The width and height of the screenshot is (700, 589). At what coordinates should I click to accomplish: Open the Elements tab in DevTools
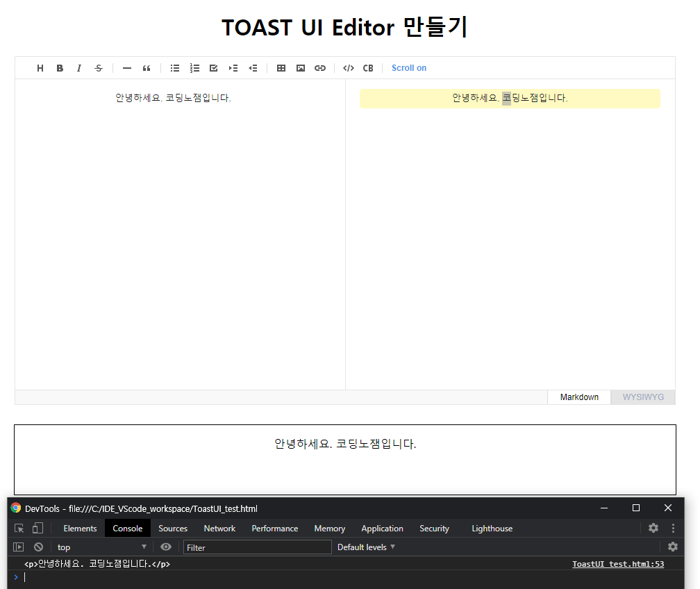tap(80, 529)
